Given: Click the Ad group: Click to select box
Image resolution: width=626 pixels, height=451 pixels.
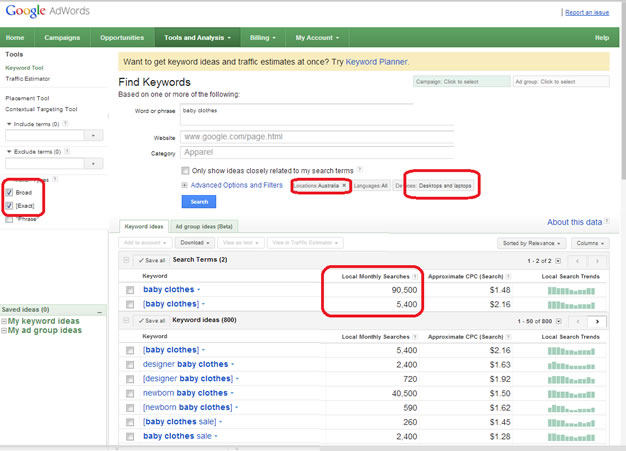Looking at the screenshot, I should pyautogui.click(x=561, y=81).
